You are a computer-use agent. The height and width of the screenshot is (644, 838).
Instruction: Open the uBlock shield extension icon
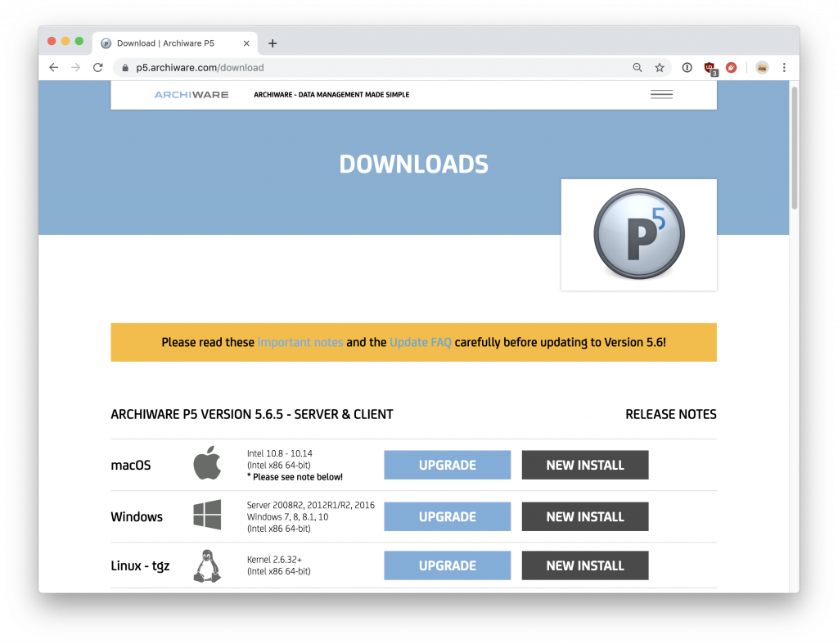710,68
